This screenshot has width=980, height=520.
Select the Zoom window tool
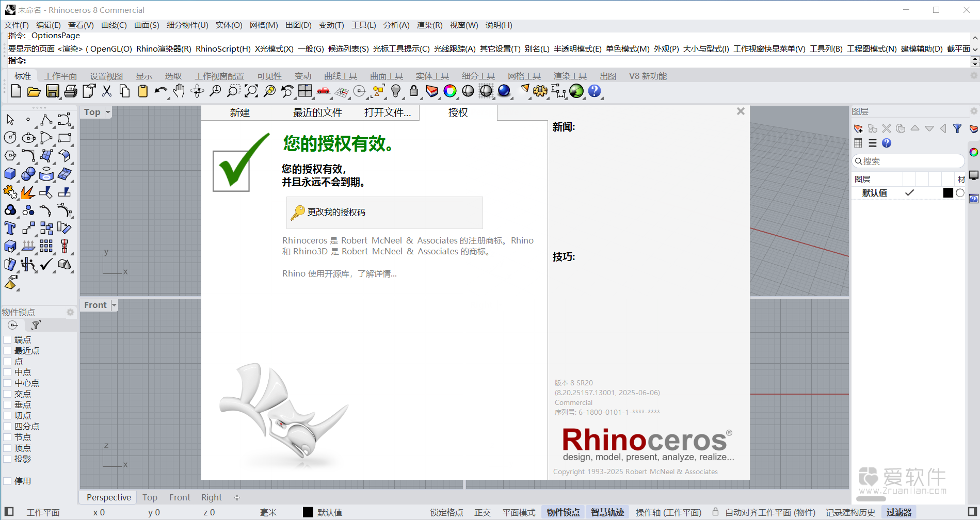click(x=233, y=91)
